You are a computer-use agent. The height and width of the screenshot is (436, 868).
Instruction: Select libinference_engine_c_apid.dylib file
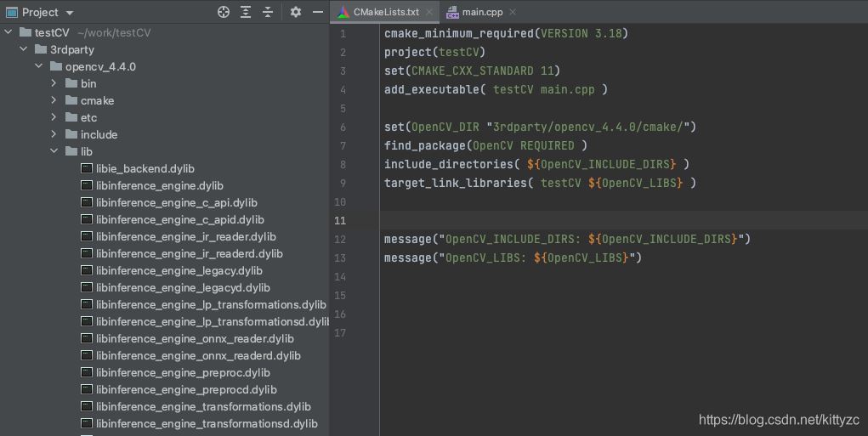(180, 219)
